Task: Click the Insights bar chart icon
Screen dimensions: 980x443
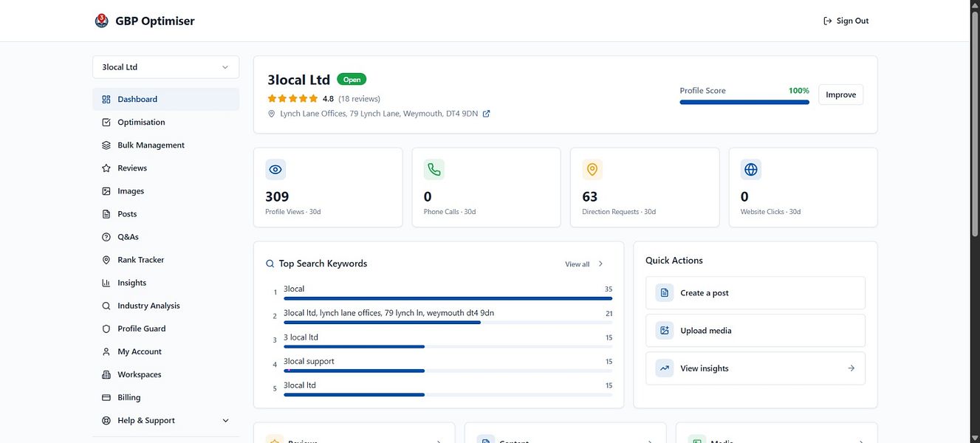Action: tap(106, 282)
